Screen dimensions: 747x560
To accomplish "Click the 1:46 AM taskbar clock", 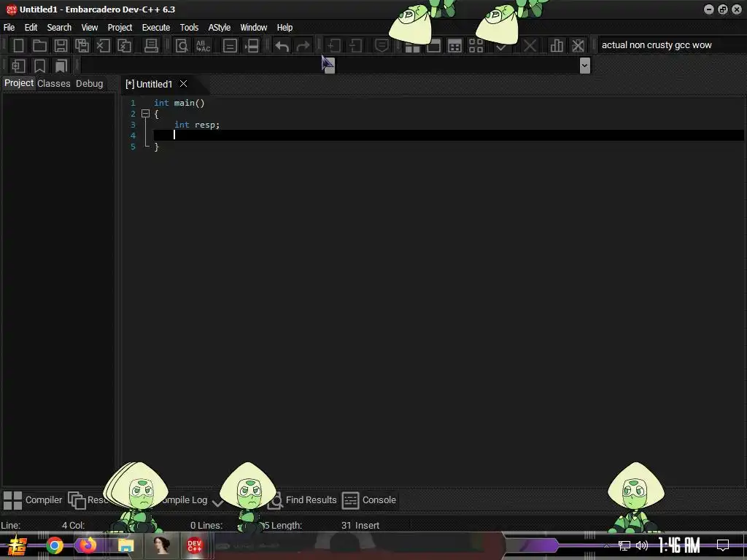I will tap(678, 545).
